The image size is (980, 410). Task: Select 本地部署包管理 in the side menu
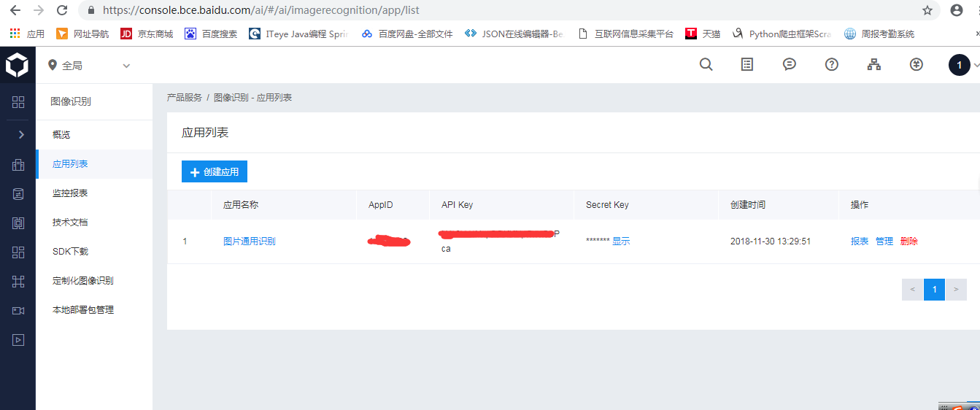pos(94,310)
